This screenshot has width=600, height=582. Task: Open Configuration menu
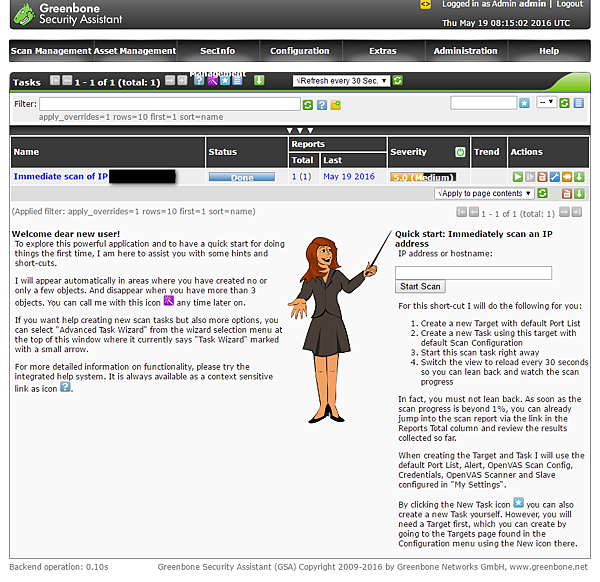[x=300, y=51]
